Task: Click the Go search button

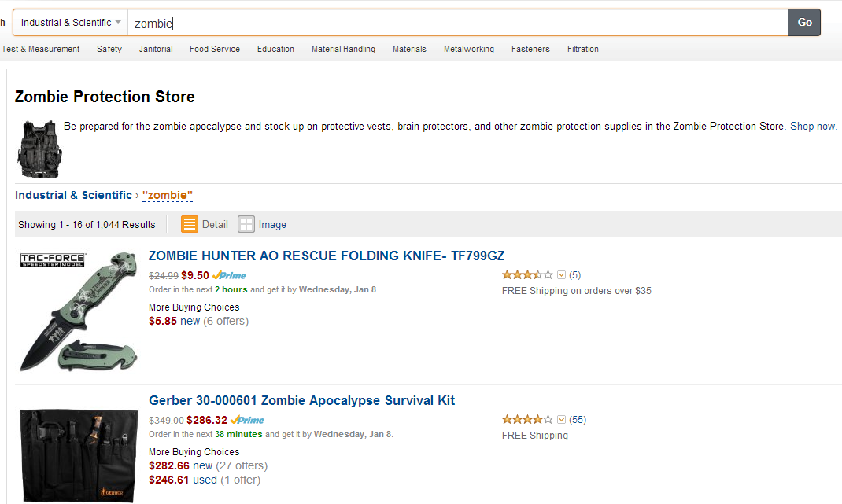Action: pyautogui.click(x=804, y=23)
